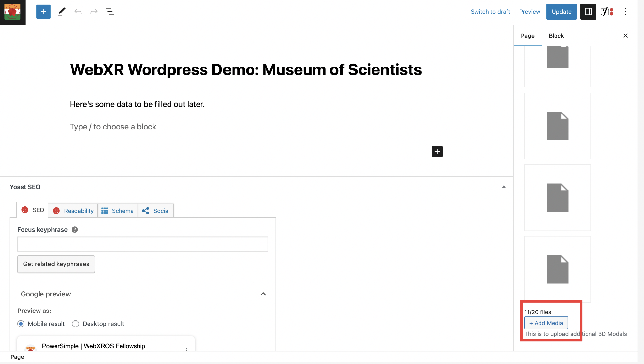Click Focus keyphrase help question icon

click(75, 230)
